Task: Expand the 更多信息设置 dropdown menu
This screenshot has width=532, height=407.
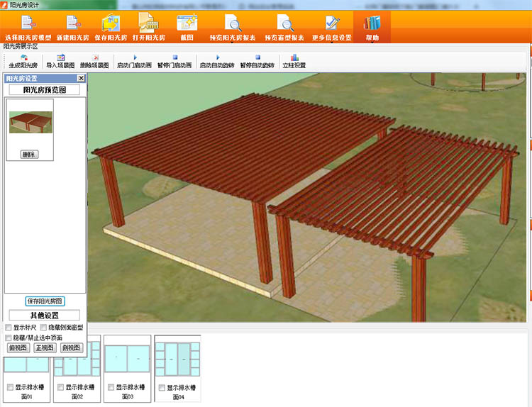Action: (332, 28)
